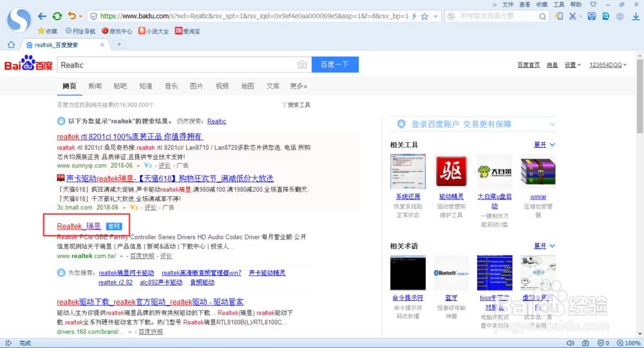The width and height of the screenshot is (644, 348).
Task: Switch to the 新闻 search tab
Action: [x=95, y=86]
